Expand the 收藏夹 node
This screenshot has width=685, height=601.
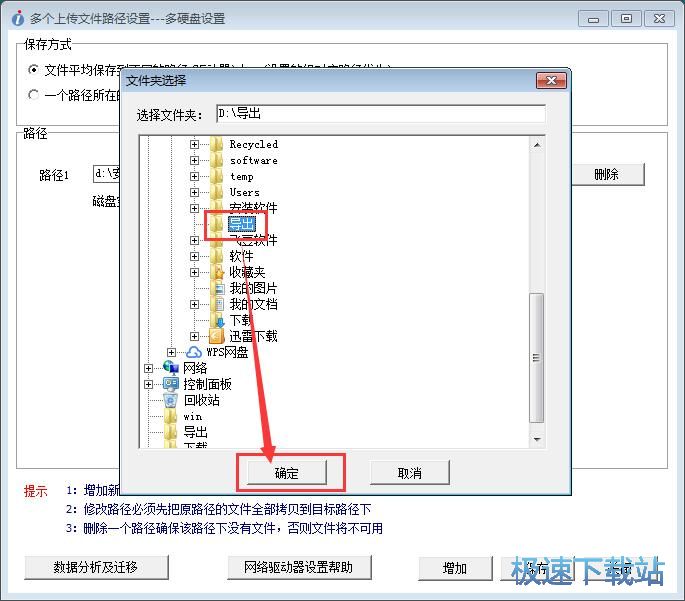point(194,273)
